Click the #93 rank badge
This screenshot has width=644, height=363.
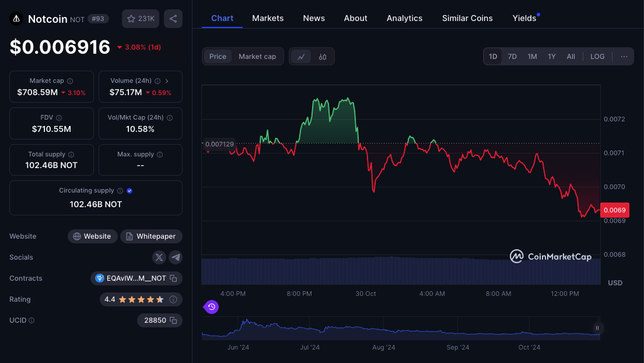[98, 19]
